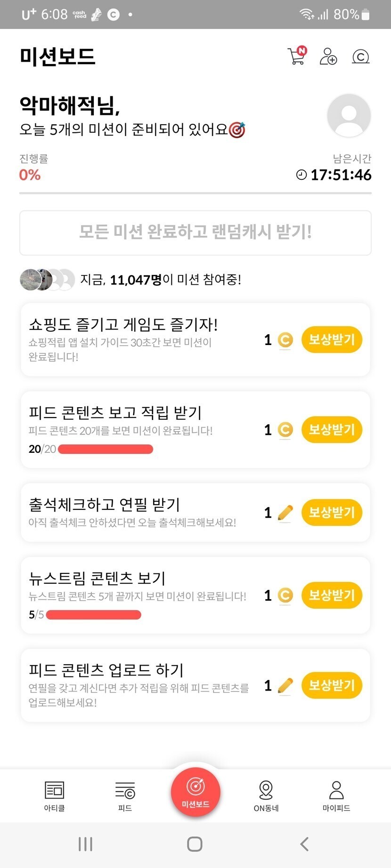This screenshot has height=868, width=391.
Task: Open the ON동네 tab
Action: [x=266, y=796]
